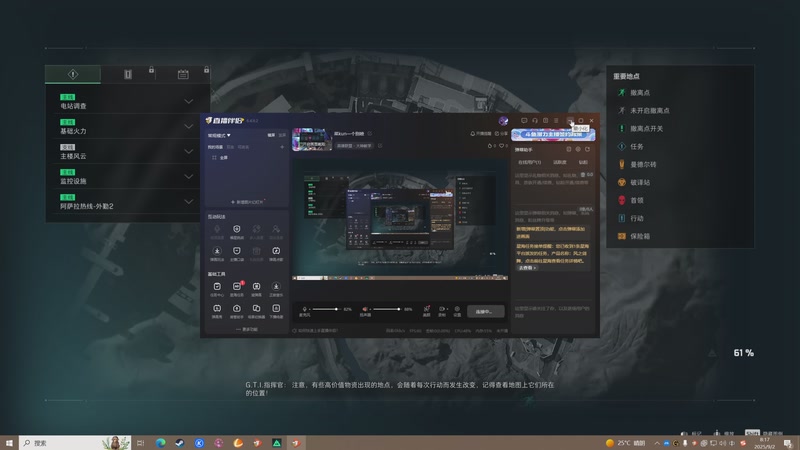The height and width of the screenshot is (450, 800).
Task: Open the mission-list tab with diamond icon
Action: [73, 74]
